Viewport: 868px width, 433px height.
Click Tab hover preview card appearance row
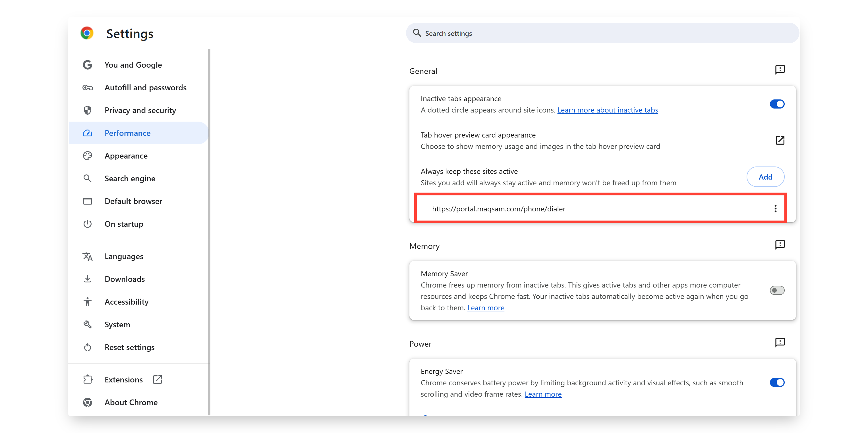(x=602, y=140)
